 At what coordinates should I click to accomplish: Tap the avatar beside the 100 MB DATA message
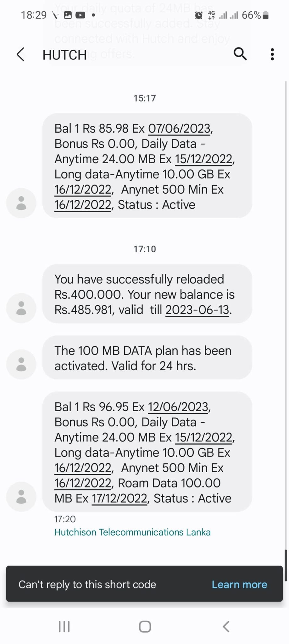(x=21, y=364)
